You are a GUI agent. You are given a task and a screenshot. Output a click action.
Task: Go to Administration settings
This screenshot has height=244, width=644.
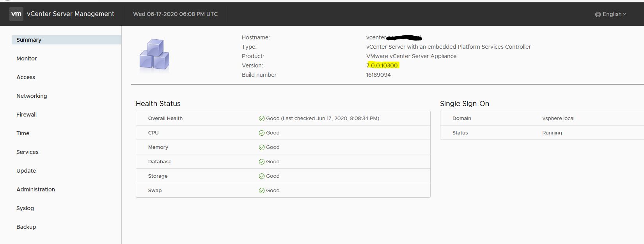tap(35, 189)
